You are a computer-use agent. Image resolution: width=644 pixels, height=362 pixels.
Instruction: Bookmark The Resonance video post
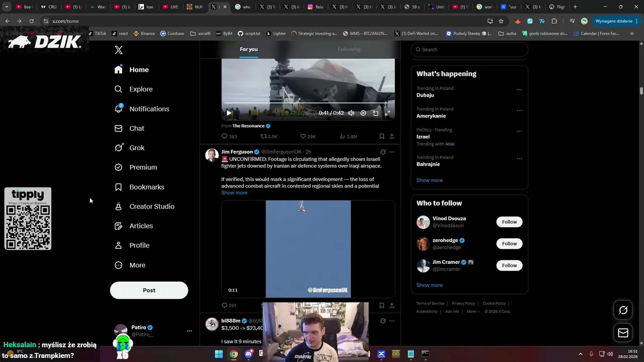pyautogui.click(x=382, y=136)
